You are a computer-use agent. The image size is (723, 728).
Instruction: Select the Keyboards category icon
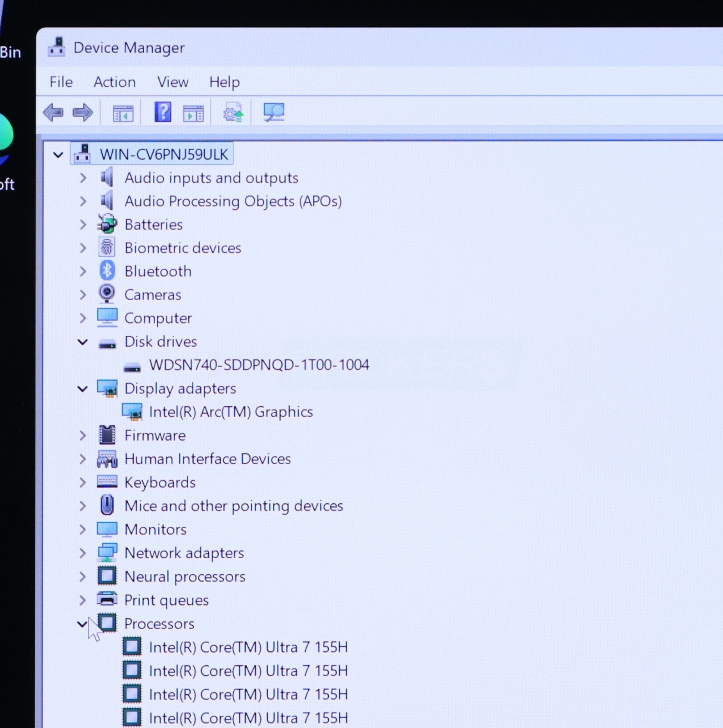107,482
